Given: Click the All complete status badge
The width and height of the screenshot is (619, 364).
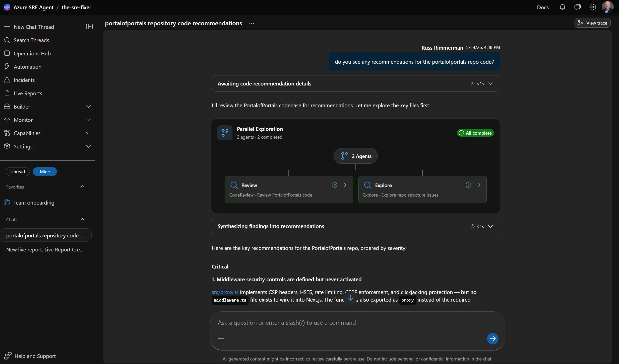Looking at the screenshot, I should tap(475, 133).
